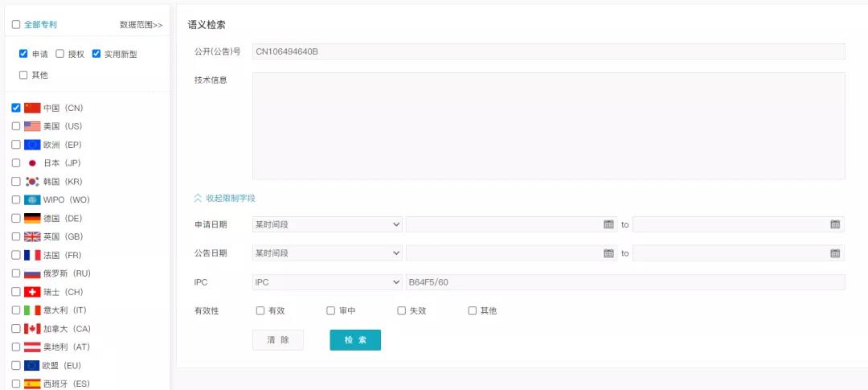Check the 俄罗斯 (RU) country checkbox
The width and height of the screenshot is (868, 390).
coord(16,273)
